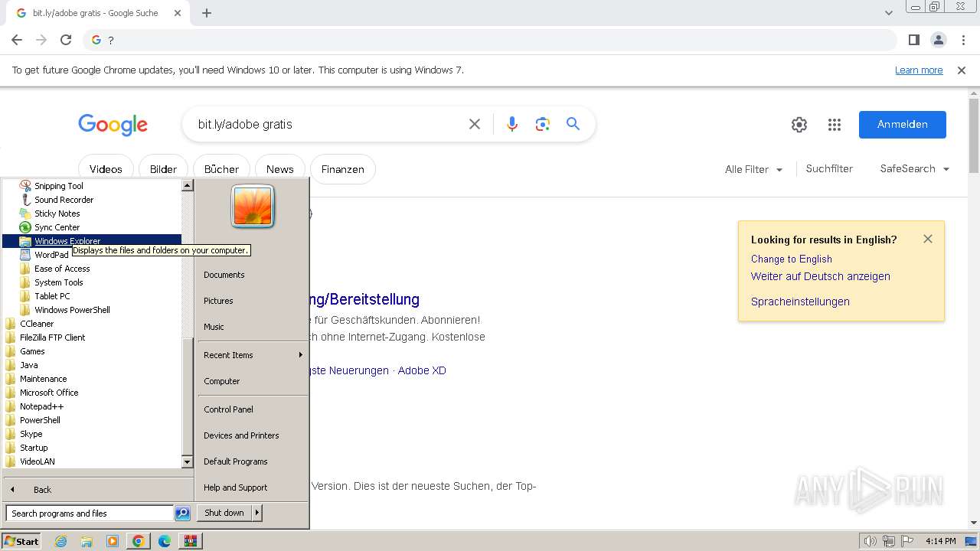Viewport: 980px width, 551px height.
Task: Open Action Center flag icon
Action: [906, 541]
